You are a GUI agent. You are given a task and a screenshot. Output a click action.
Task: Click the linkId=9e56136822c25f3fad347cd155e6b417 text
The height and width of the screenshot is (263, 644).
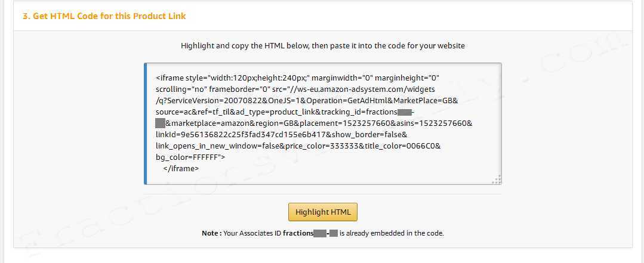coord(241,135)
